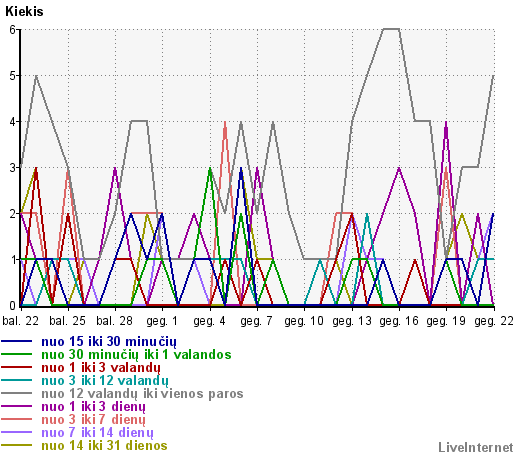Click the dark blue legend line swatch
Image resolution: width=520 pixels, height=457 pixels.
17,341
